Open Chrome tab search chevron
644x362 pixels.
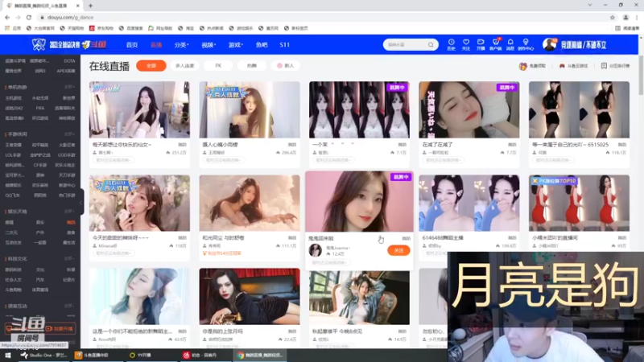pos(590,6)
